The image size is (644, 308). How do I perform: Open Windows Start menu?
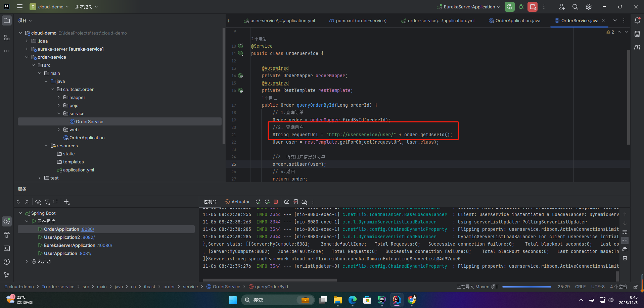[x=233, y=300]
